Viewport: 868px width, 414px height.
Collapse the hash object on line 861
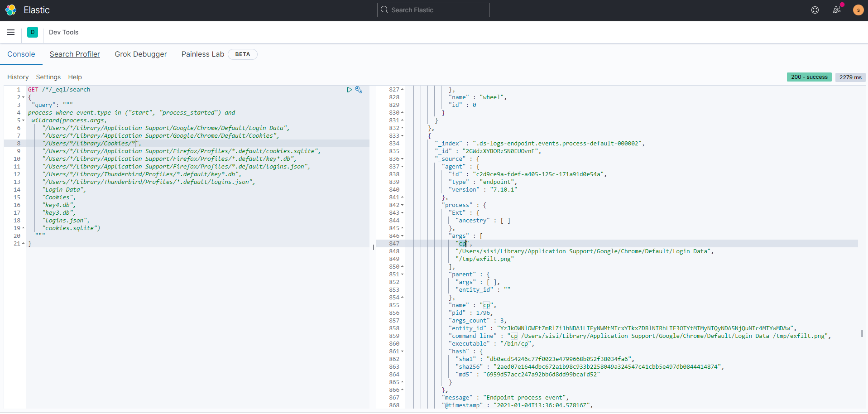point(402,351)
